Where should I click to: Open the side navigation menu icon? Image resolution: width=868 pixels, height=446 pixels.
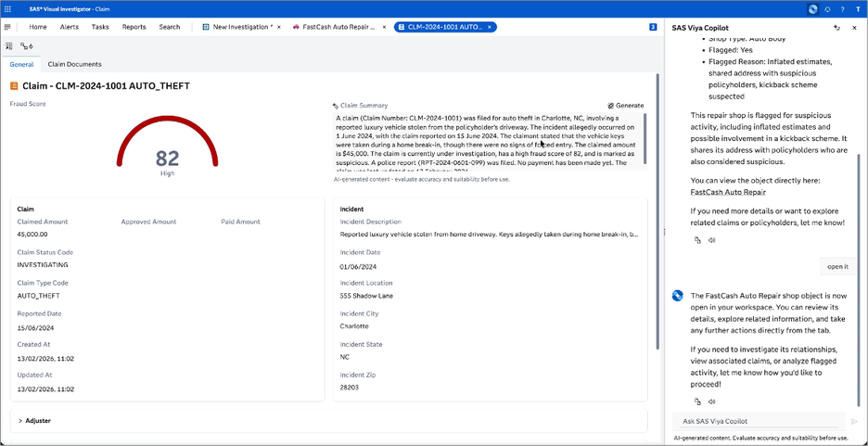coord(7,27)
